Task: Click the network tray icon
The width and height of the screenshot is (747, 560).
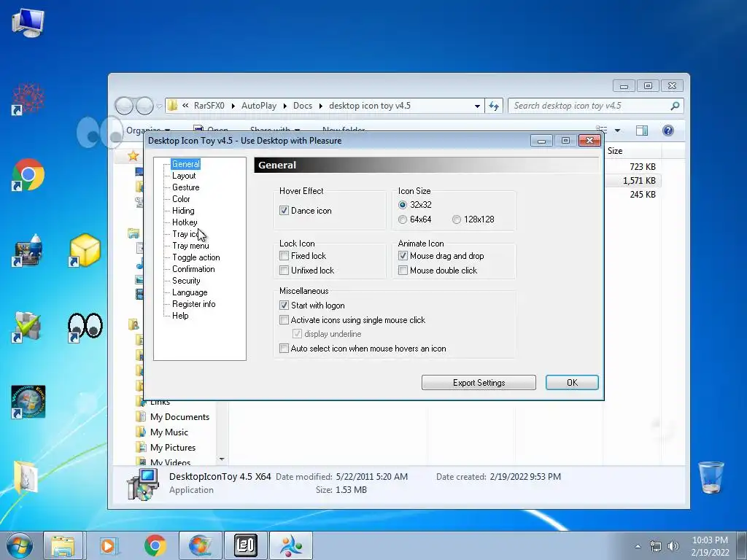Action: [656, 546]
